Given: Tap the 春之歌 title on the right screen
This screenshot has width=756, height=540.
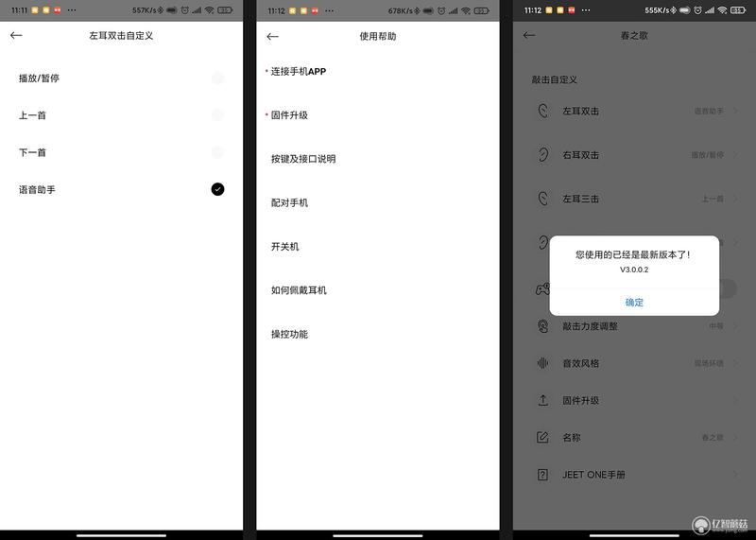Looking at the screenshot, I should [634, 36].
